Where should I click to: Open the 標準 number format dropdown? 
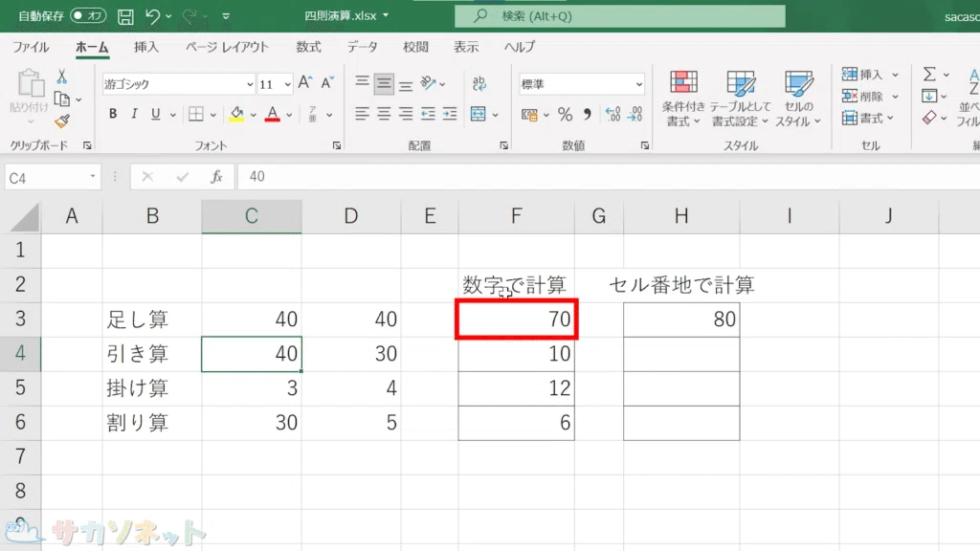coord(638,84)
